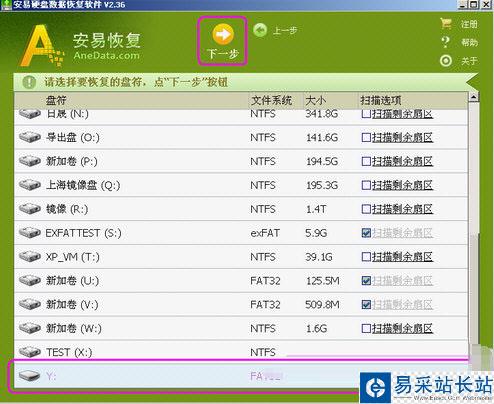Enable 扫描剩余扇区 for drive R:
The width and height of the screenshot is (494, 404).
pyautogui.click(x=366, y=209)
